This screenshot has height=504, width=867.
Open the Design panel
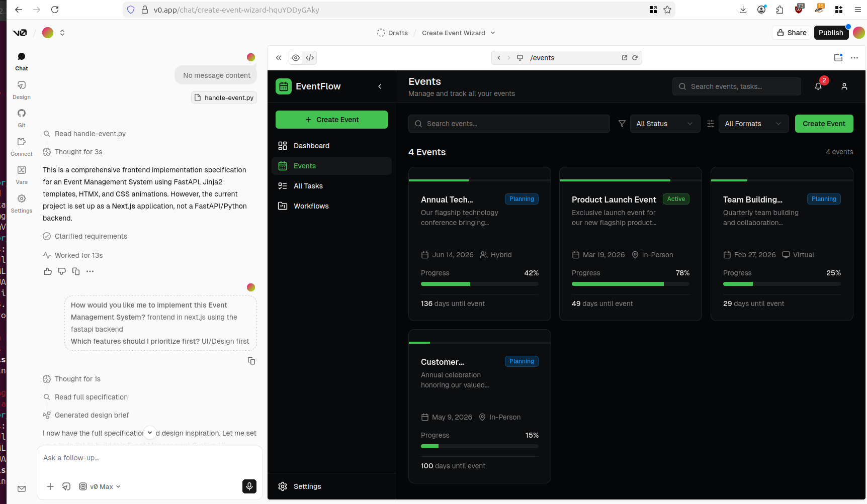tap(21, 89)
